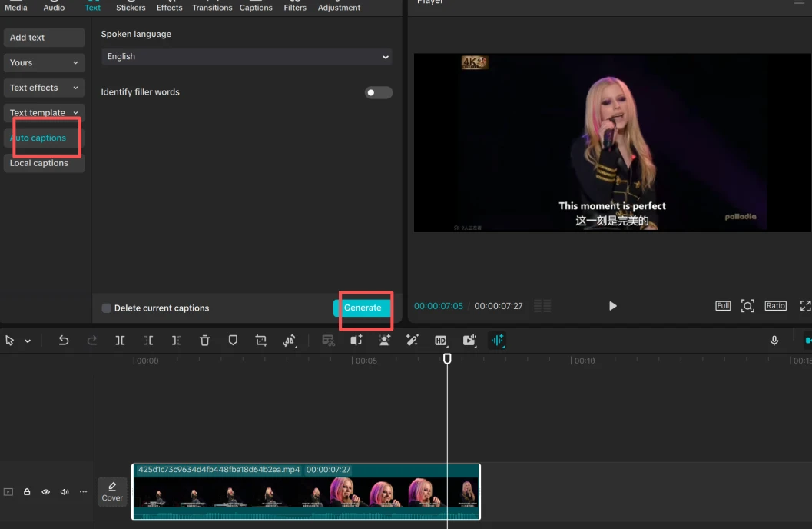Switch to the Stickers tab
The image size is (812, 529).
click(x=131, y=7)
